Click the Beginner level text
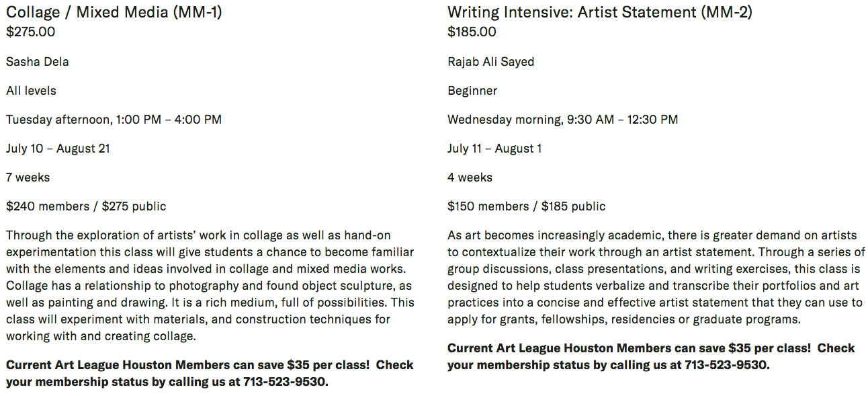The height and width of the screenshot is (396, 868). pyautogui.click(x=472, y=91)
